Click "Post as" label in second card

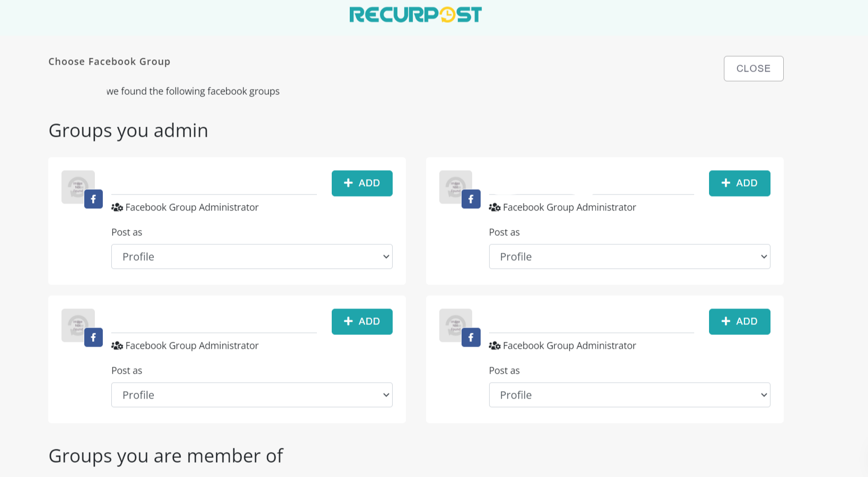504,232
